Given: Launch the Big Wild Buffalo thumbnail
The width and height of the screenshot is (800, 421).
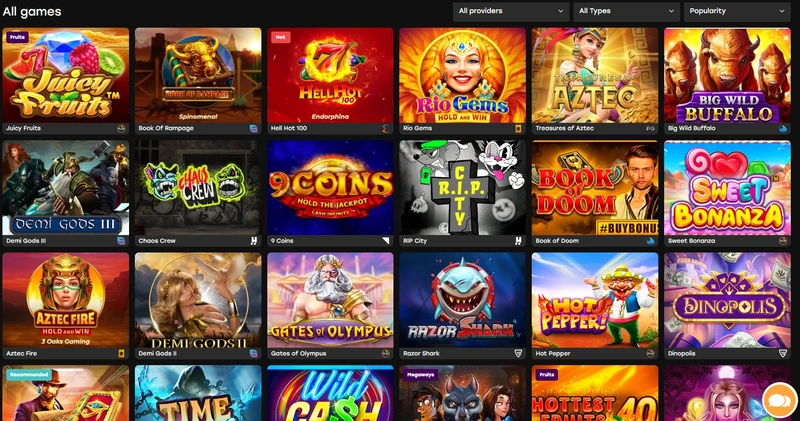Looking at the screenshot, I should pyautogui.click(x=727, y=76).
